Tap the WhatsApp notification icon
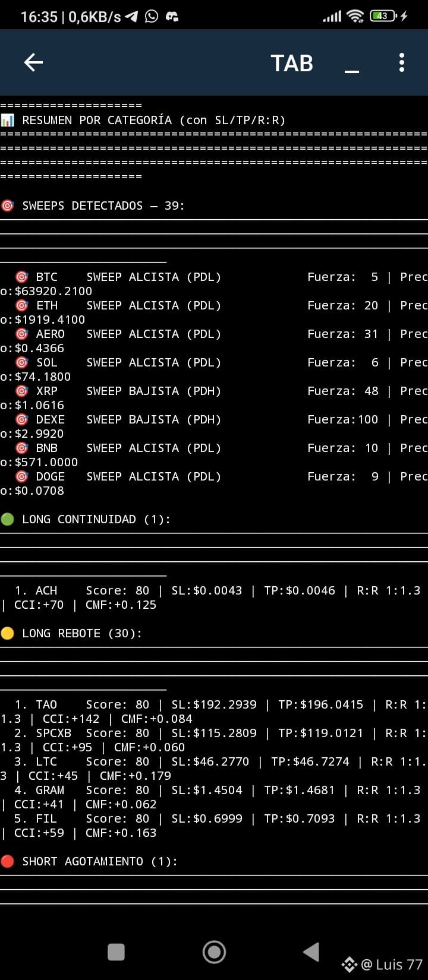Viewport: 428px width, 980px height. pos(152,17)
